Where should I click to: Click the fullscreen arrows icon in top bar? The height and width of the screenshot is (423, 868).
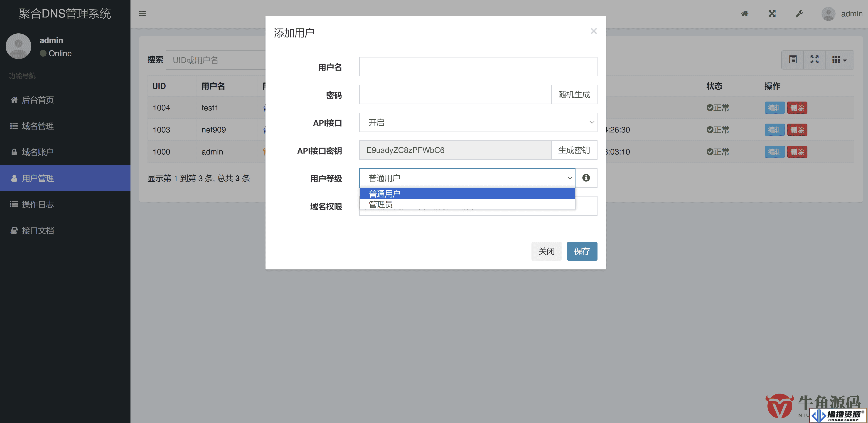pyautogui.click(x=772, y=14)
